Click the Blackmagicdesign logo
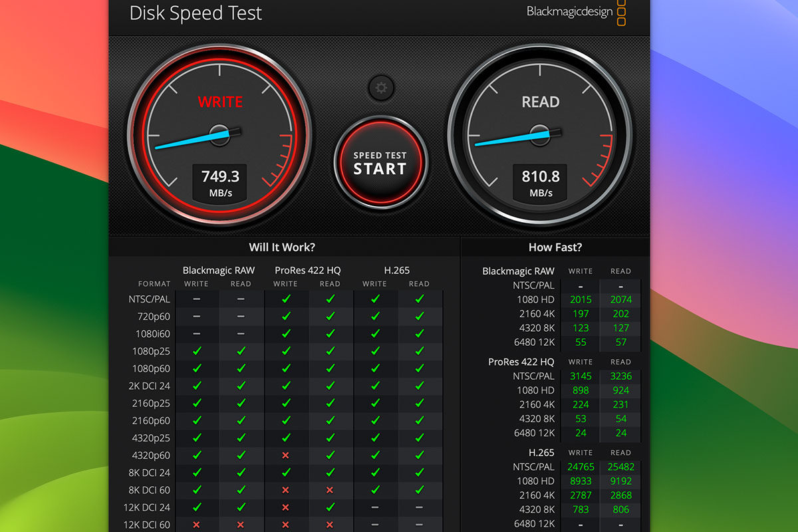The image size is (798, 532). pyautogui.click(x=576, y=12)
